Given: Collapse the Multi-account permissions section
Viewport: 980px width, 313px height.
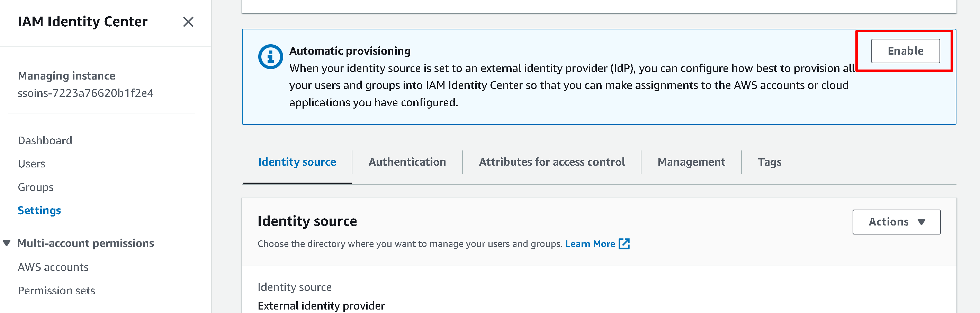Looking at the screenshot, I should [7, 243].
